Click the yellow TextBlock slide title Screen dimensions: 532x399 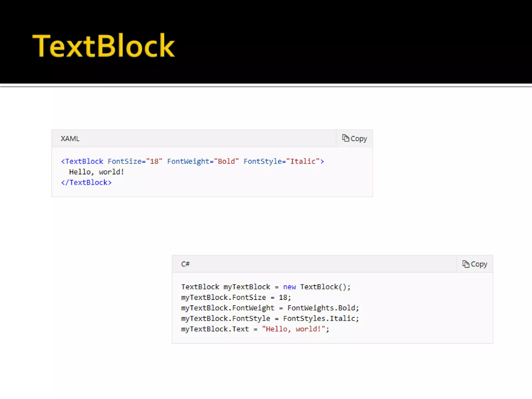pyautogui.click(x=103, y=46)
